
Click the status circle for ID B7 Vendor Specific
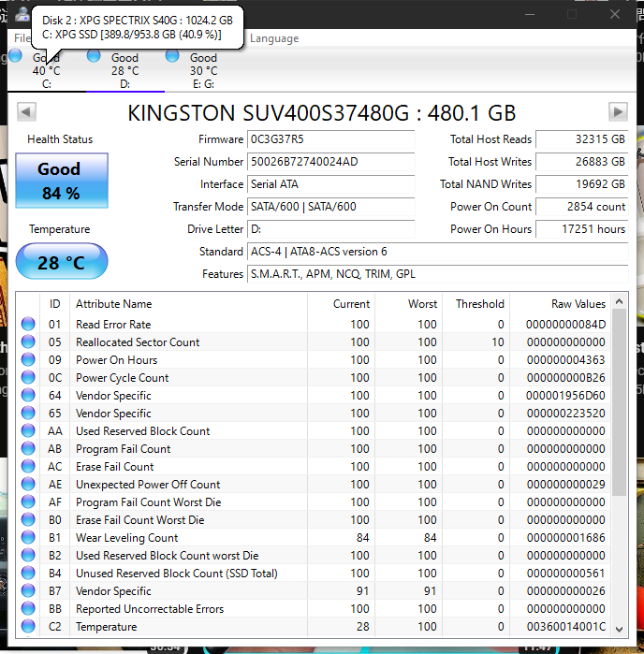[28, 591]
